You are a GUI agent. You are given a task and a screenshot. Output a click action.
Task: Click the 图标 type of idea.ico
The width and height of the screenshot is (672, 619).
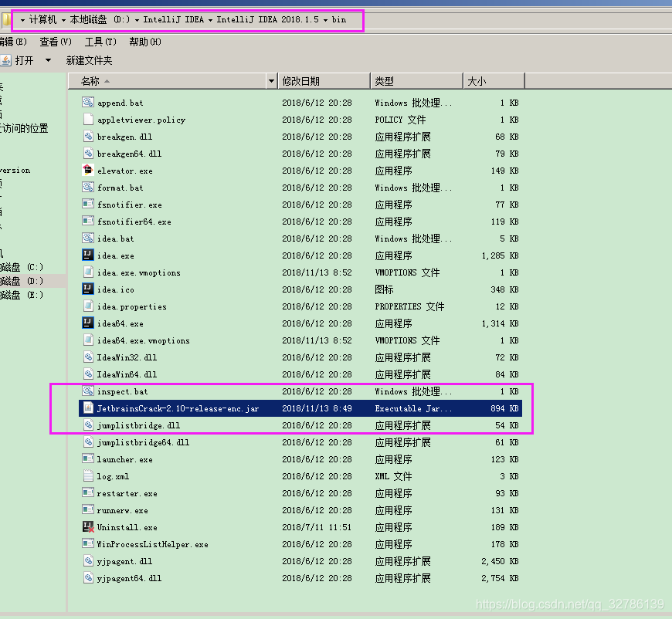pos(384,289)
